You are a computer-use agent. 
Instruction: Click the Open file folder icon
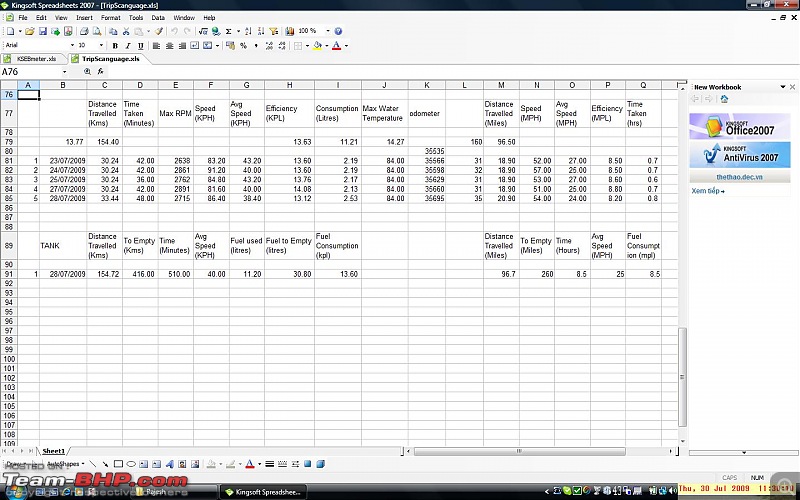pyautogui.click(x=30, y=32)
